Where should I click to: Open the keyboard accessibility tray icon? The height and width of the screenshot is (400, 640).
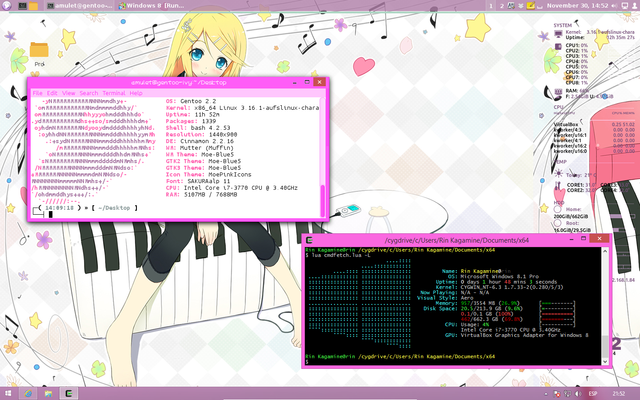(x=511, y=6)
